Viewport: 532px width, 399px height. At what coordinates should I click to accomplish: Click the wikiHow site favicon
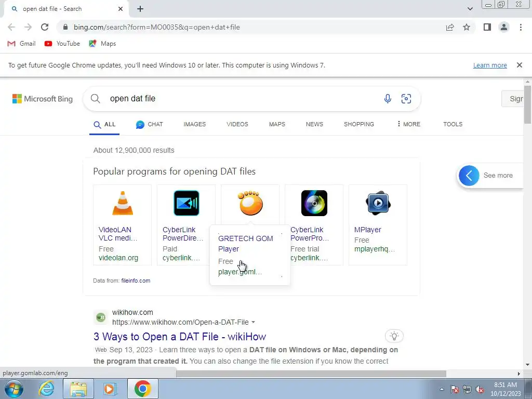coord(101,317)
